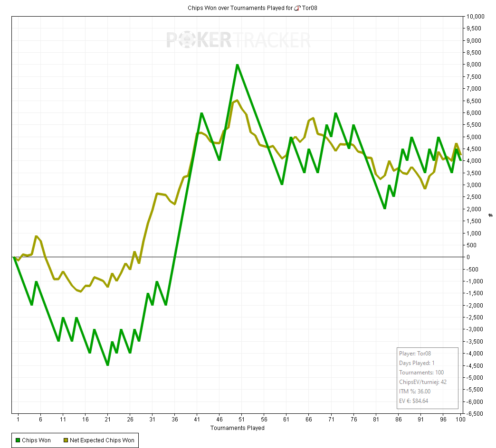The width and height of the screenshot is (496, 448).
Task: Click x-axis tick label 100
Action: click(x=460, y=419)
